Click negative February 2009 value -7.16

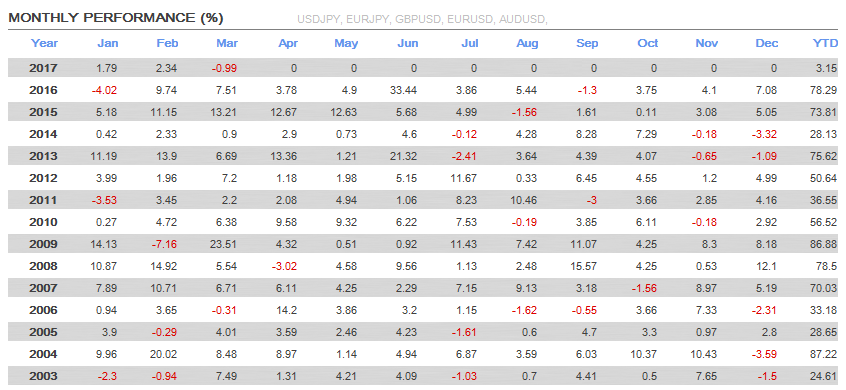pos(165,244)
